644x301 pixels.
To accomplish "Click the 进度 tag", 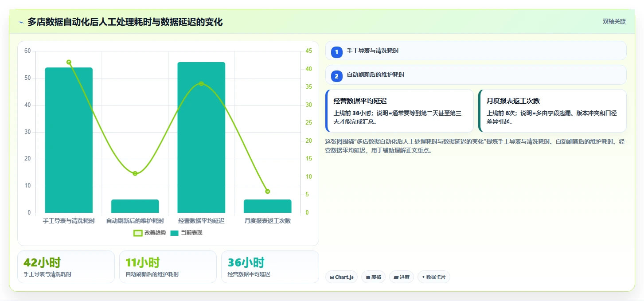I will pyautogui.click(x=402, y=277).
